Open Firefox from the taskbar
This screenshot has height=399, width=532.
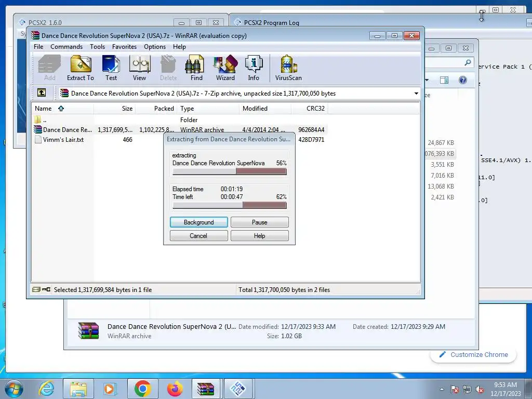point(175,389)
